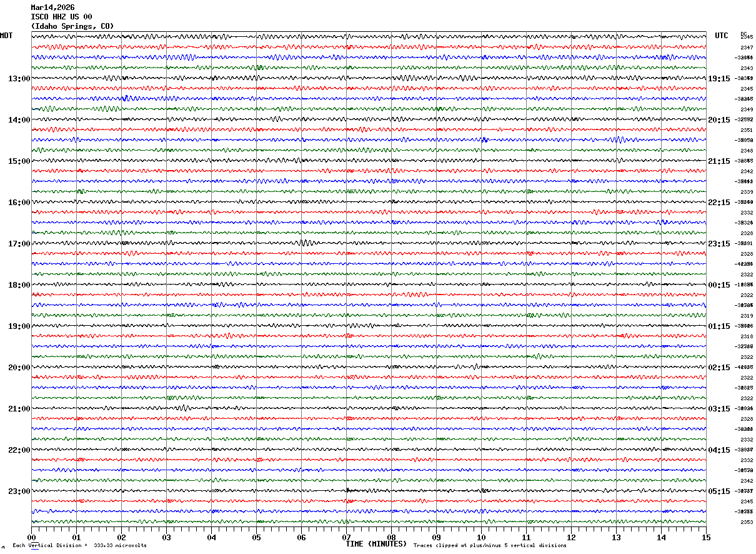Select the 16:00 MDT time label
The image size is (756, 554).
pyautogui.click(x=19, y=203)
